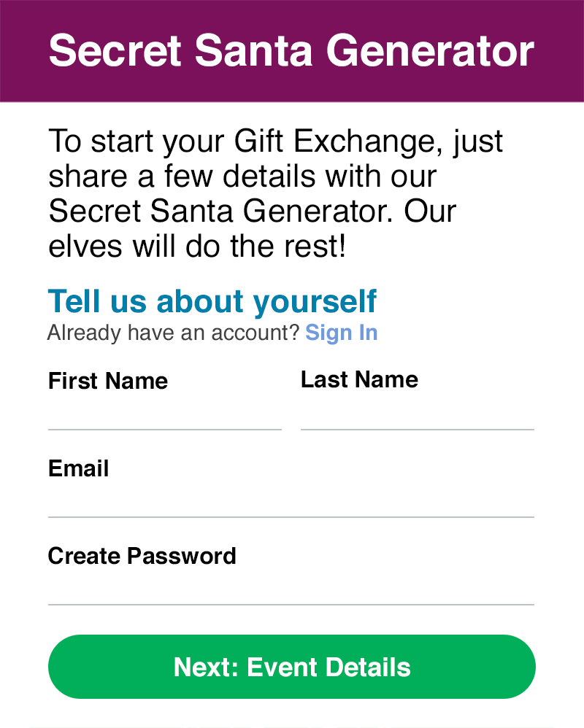Click the Already have an account? text

tap(173, 333)
